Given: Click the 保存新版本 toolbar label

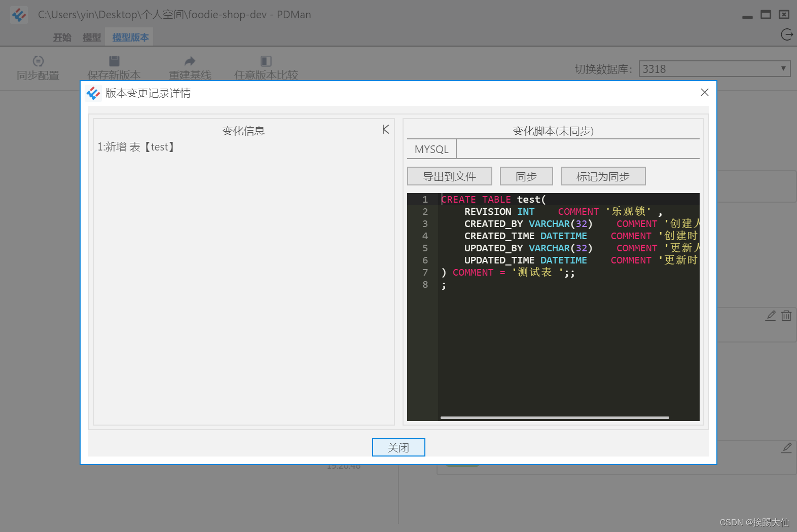Looking at the screenshot, I should pyautogui.click(x=114, y=75).
